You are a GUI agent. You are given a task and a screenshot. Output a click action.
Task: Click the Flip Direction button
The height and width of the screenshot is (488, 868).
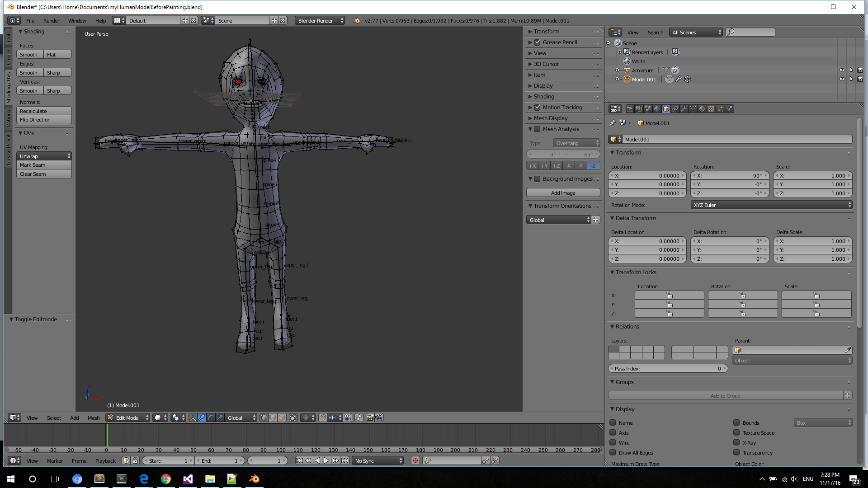[44, 120]
